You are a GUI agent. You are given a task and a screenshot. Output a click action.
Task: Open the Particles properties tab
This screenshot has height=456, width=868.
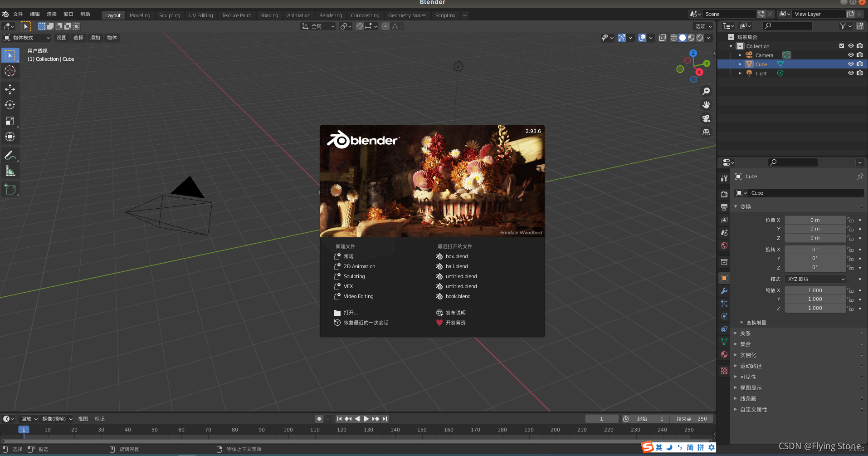tap(724, 304)
